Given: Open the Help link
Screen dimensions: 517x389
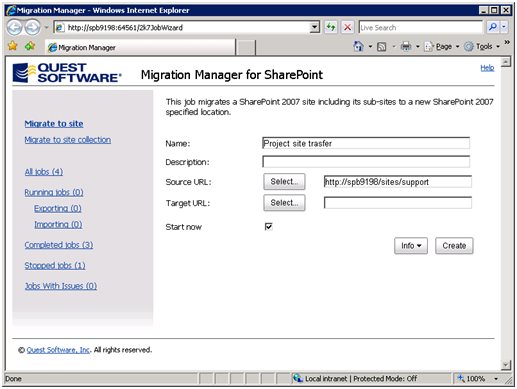Looking at the screenshot, I should 487,68.
